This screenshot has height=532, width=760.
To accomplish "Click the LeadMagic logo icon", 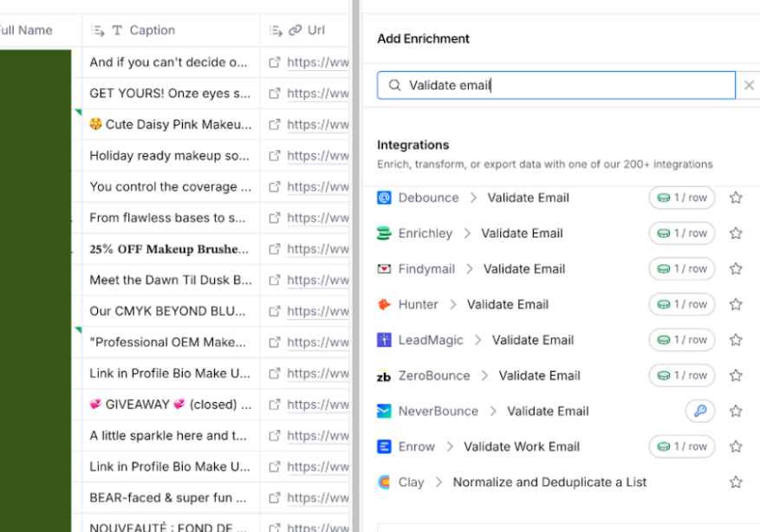I will click(384, 341).
